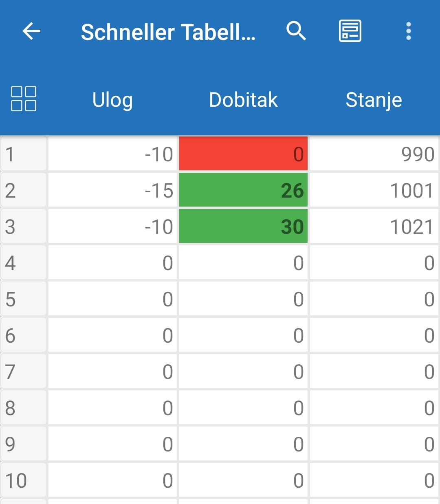Open the form view icon
Viewport: 440px width, 504px height.
[x=350, y=31]
